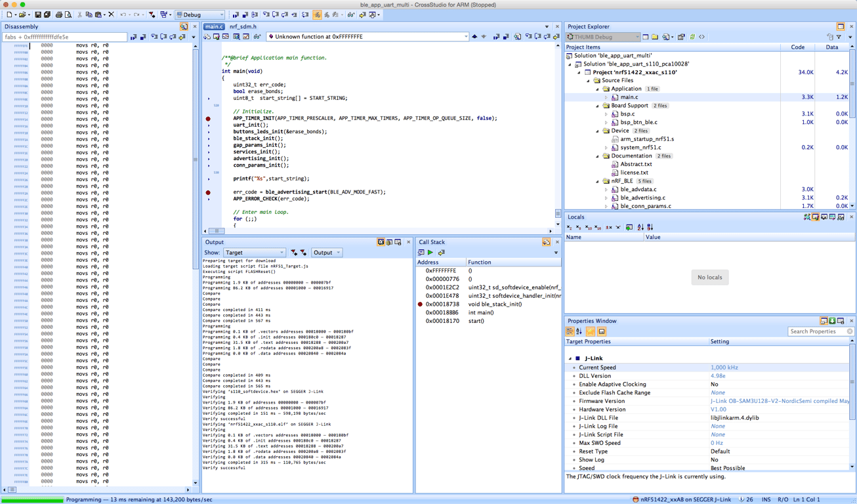Select system_nrf51.c file in tree

pyautogui.click(x=640, y=148)
